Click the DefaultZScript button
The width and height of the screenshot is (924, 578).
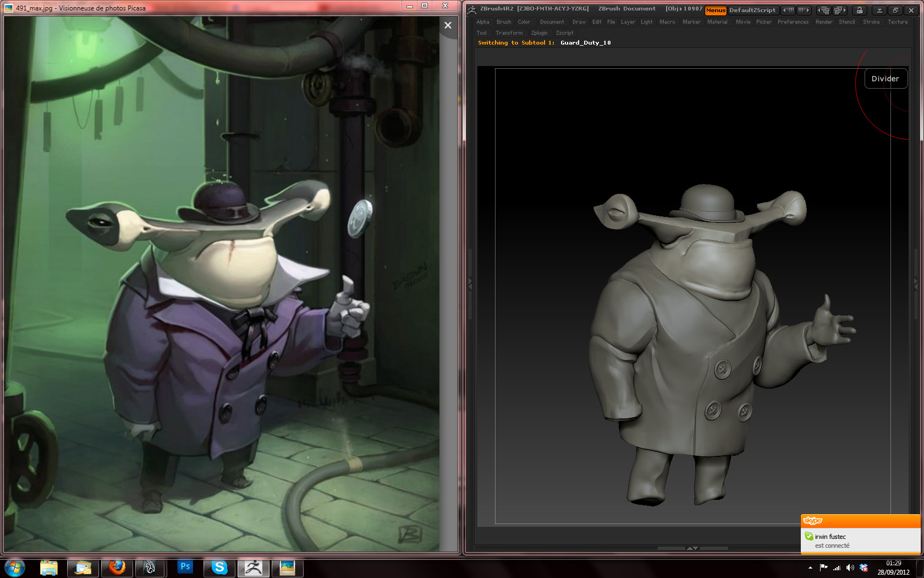pyautogui.click(x=752, y=10)
